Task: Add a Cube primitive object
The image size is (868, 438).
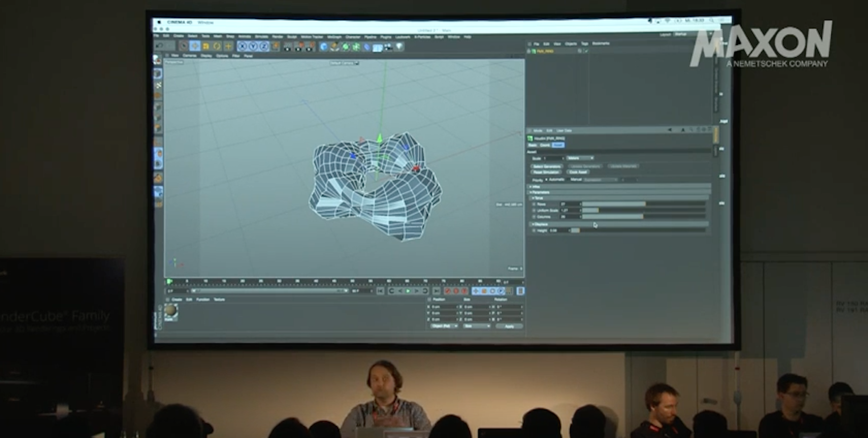Action: [x=324, y=46]
